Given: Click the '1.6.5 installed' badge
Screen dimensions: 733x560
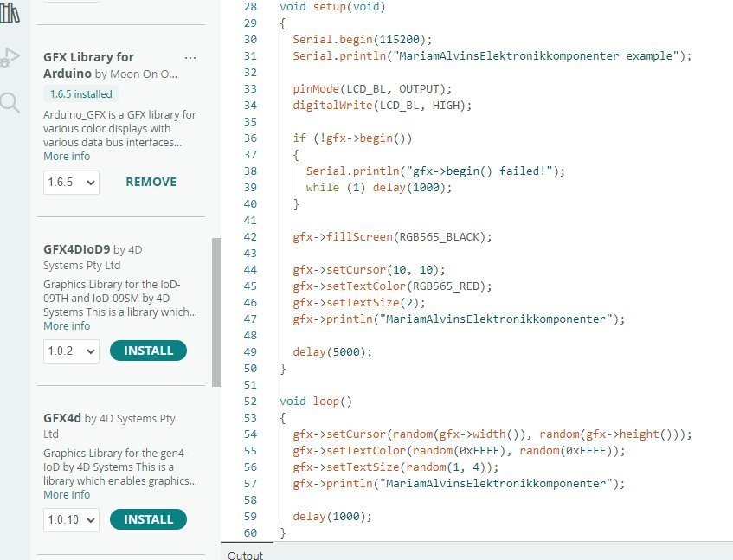Looking at the screenshot, I should (x=80, y=94).
